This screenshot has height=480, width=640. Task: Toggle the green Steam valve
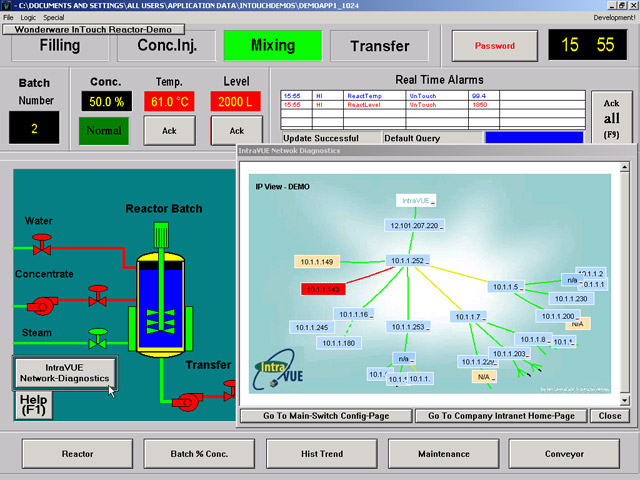click(x=98, y=338)
